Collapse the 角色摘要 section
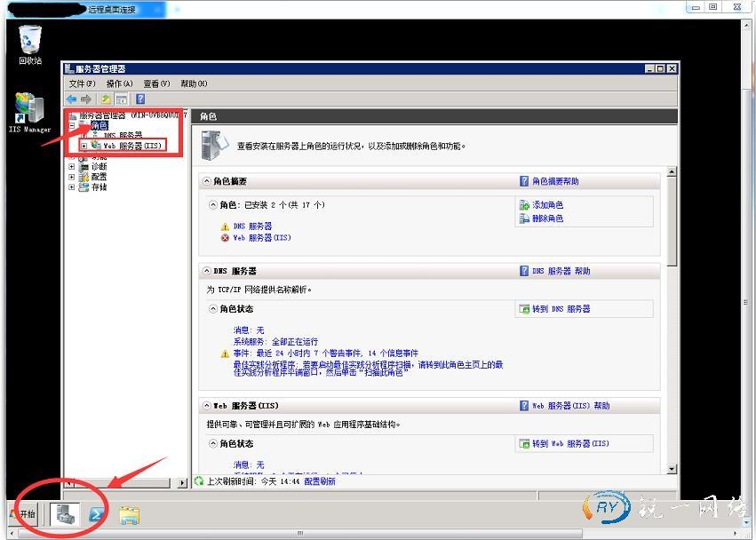Image resolution: width=756 pixels, height=540 pixels. pyautogui.click(x=207, y=181)
